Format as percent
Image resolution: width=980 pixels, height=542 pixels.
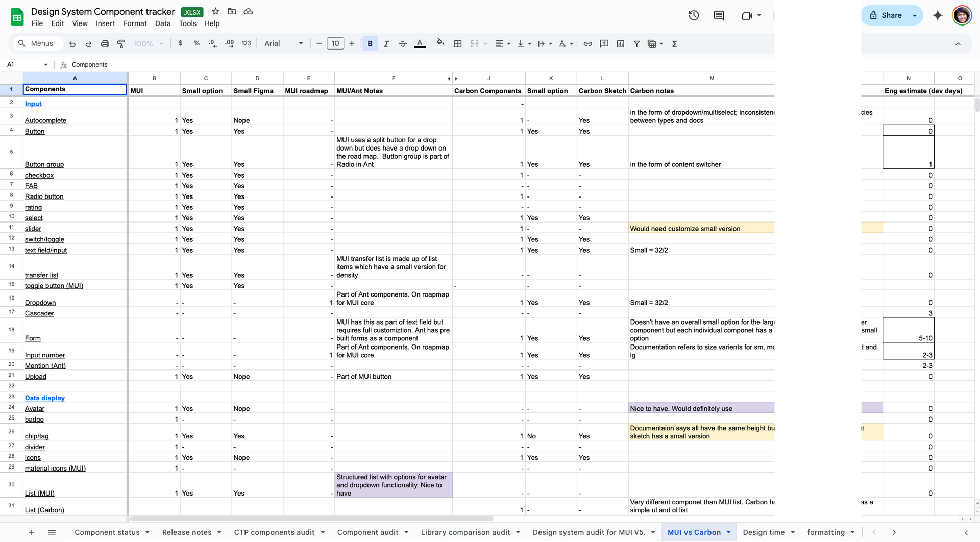197,44
